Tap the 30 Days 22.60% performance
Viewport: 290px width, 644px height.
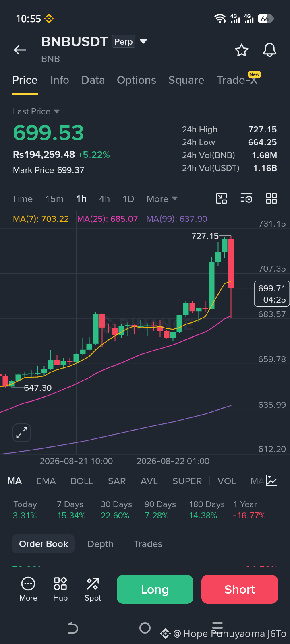116,510
